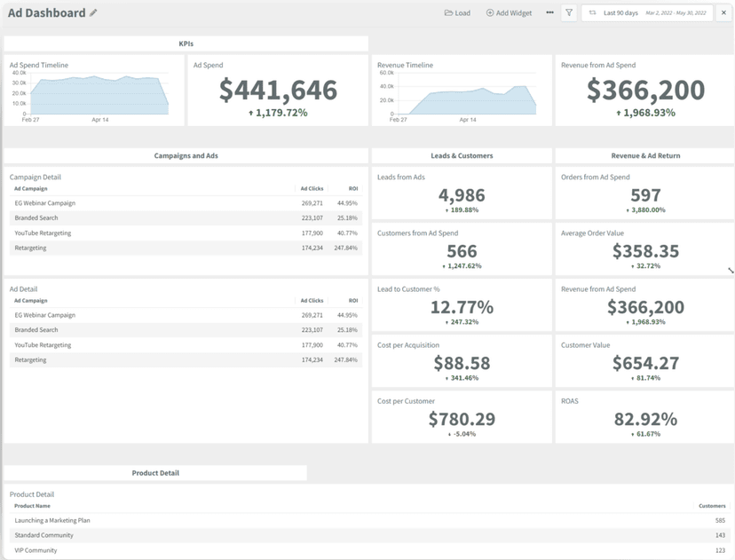
Task: Click the date refresh arrows icon
Action: pyautogui.click(x=591, y=12)
